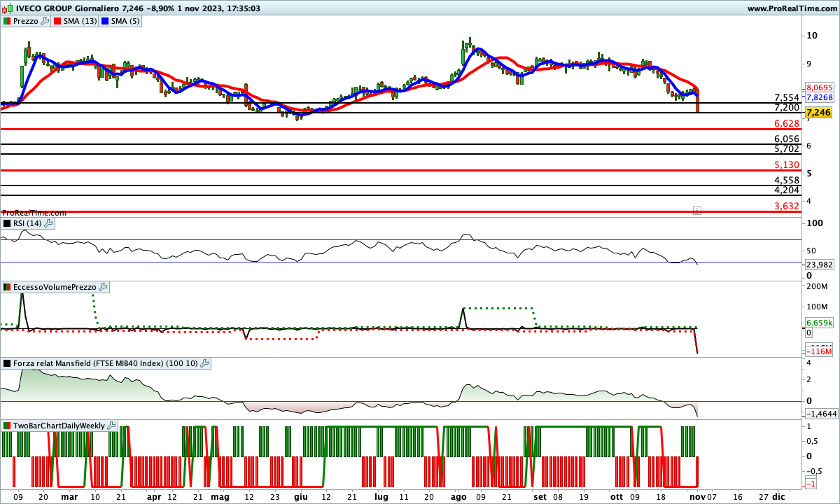Select the Prezzo legend label

pos(26,21)
